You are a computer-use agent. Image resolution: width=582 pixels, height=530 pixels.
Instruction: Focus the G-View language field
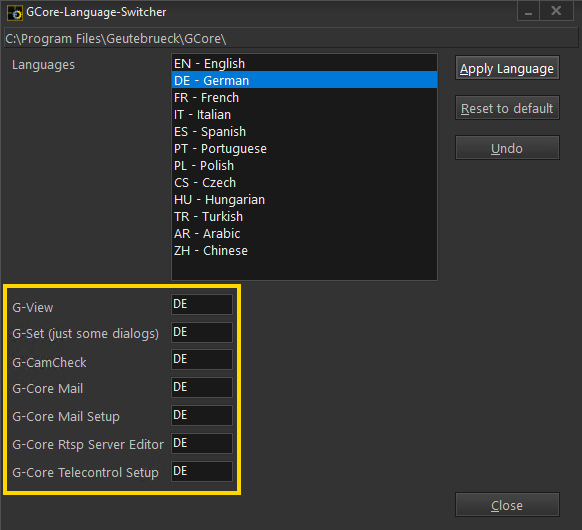point(202,304)
